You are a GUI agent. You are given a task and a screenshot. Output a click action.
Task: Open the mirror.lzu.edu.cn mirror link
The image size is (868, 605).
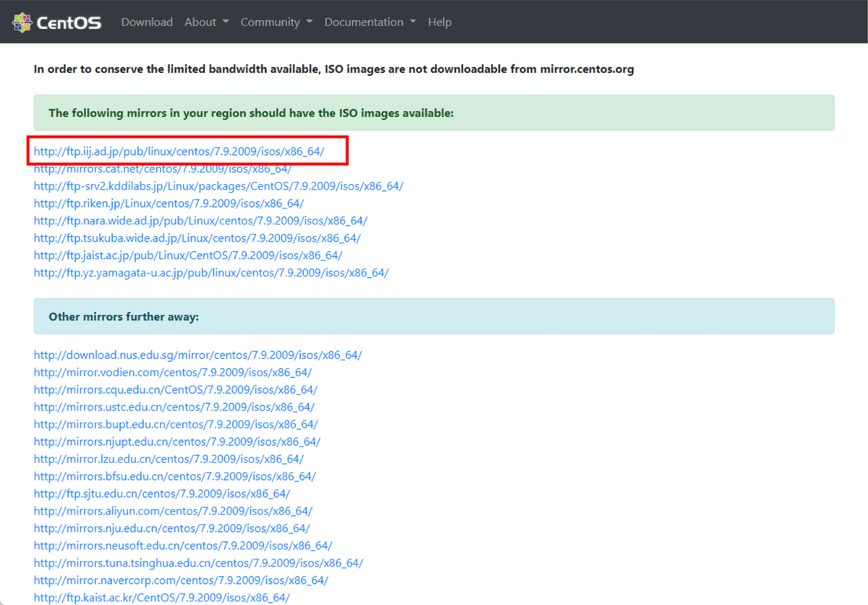(169, 460)
